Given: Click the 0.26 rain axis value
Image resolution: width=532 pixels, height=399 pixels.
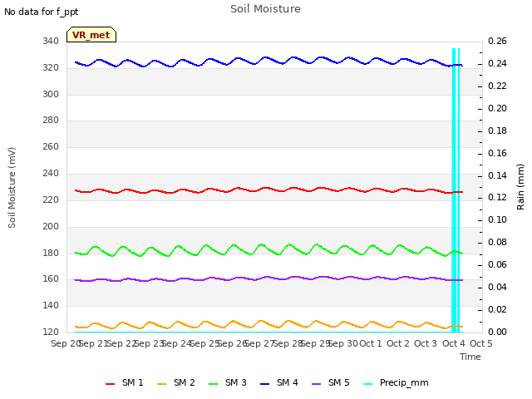Looking at the screenshot, I should (497, 41).
